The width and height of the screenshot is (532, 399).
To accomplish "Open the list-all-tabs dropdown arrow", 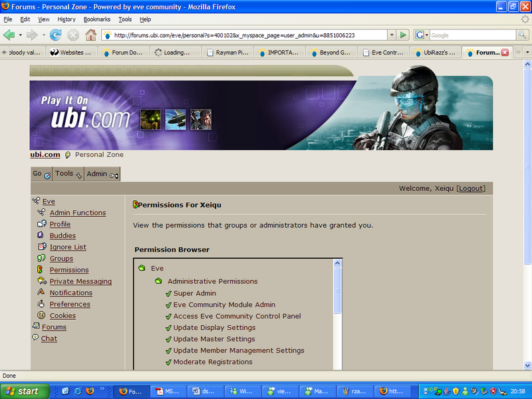I will pos(527,53).
